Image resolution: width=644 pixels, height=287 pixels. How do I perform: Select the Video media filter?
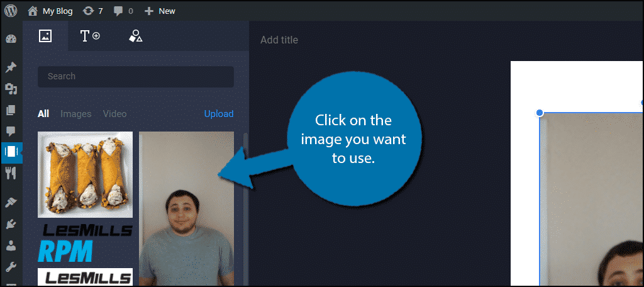pyautogui.click(x=114, y=114)
